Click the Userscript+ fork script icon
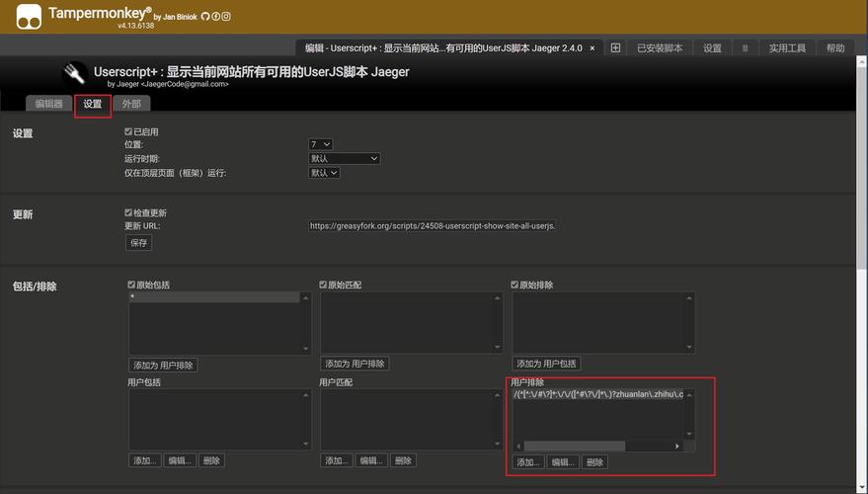This screenshot has width=868, height=494. [x=74, y=74]
